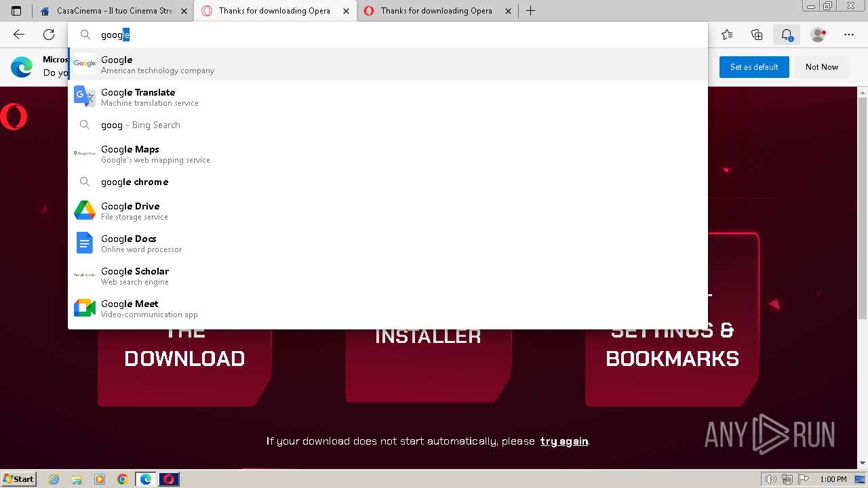Viewport: 868px width, 488px height.
Task: Switch to the CasaCinema tab
Action: [112, 11]
